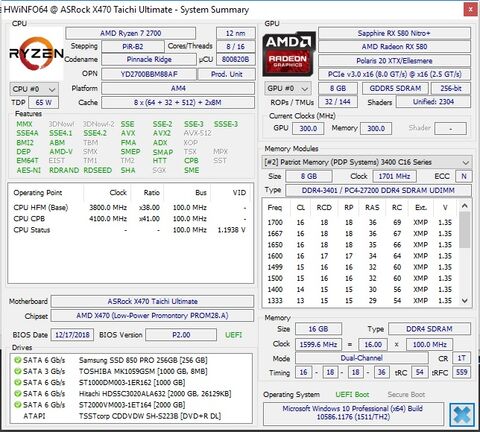Click the BIOS Date 12/17/2018 field
480x432 pixels.
(72, 335)
